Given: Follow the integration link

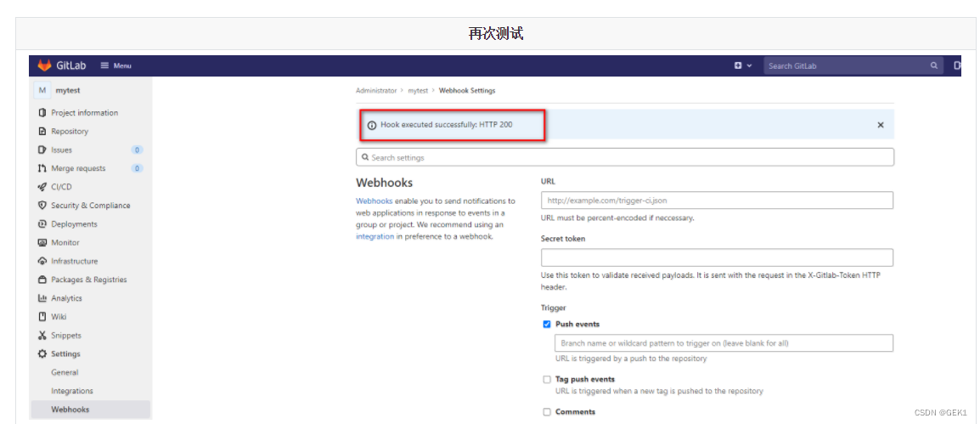Looking at the screenshot, I should coord(375,236).
